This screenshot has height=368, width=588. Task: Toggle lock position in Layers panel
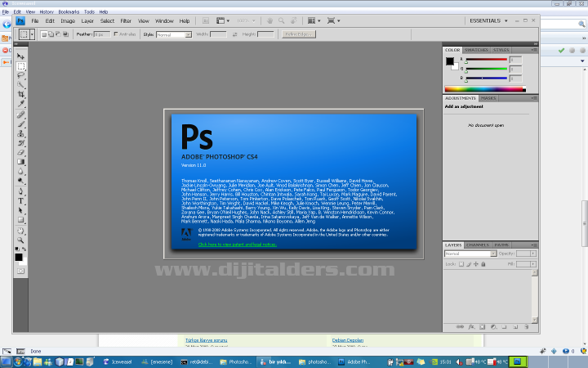[476, 264]
